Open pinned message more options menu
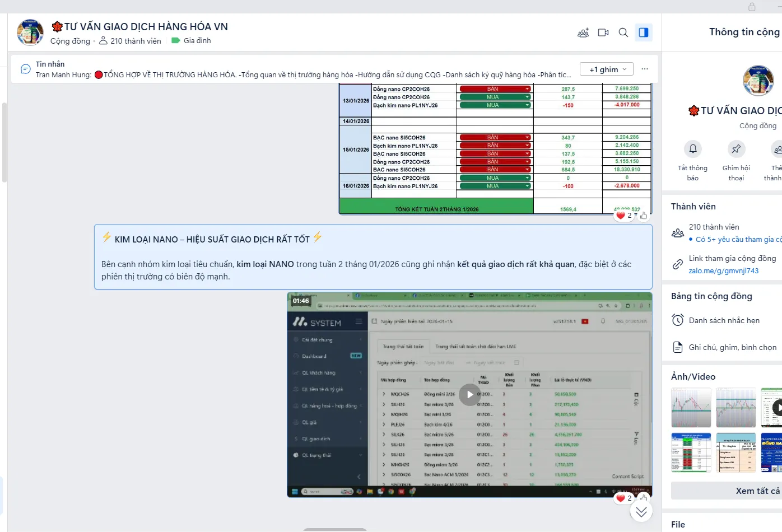Viewport: 782px width, 532px height. click(x=645, y=69)
